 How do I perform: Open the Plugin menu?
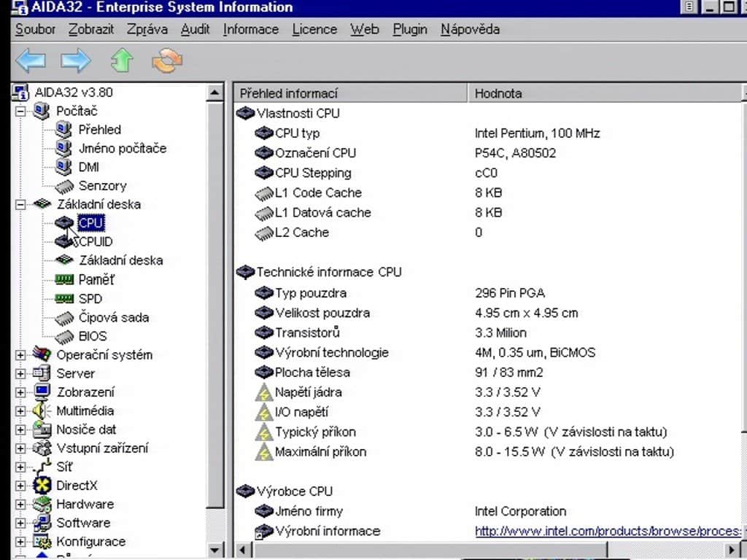(410, 29)
